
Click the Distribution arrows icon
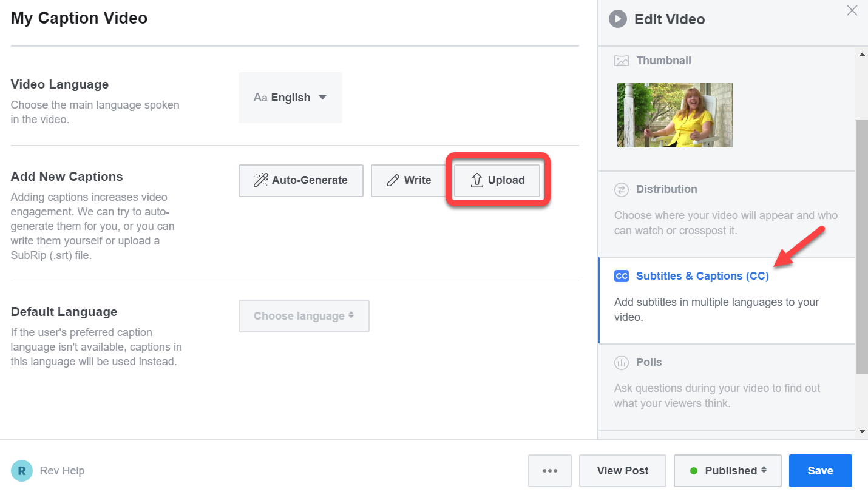tap(622, 190)
